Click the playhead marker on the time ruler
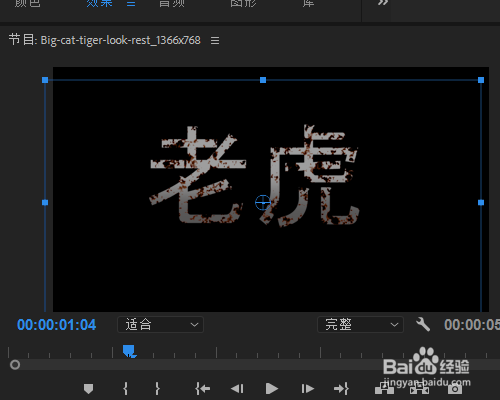The height and width of the screenshot is (400, 500). click(x=129, y=351)
